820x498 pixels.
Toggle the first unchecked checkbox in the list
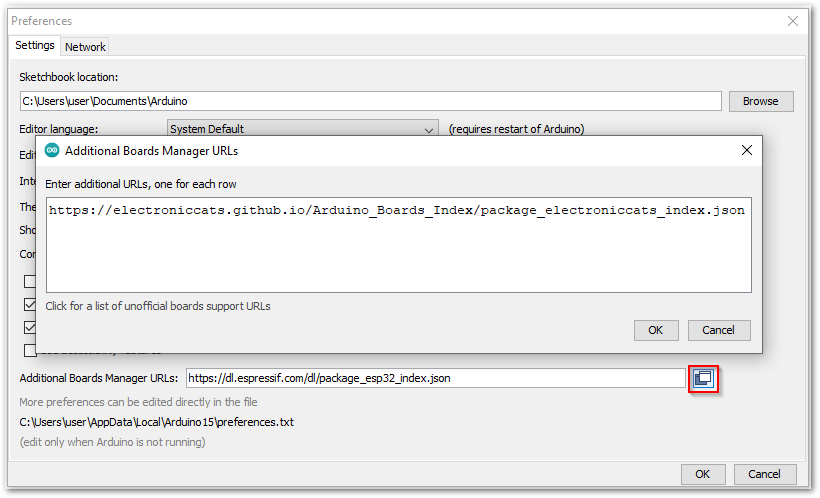tap(30, 281)
